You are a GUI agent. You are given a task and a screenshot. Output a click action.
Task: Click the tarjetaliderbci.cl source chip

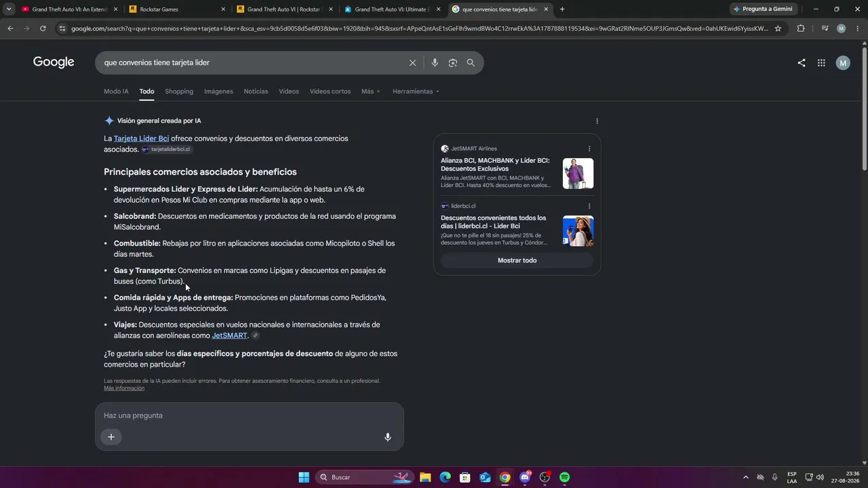(166, 149)
